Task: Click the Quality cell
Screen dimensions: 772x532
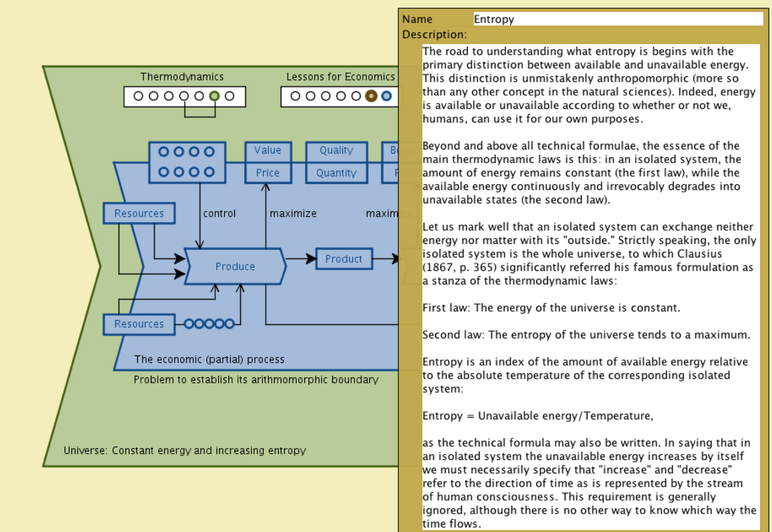Action: [336, 150]
